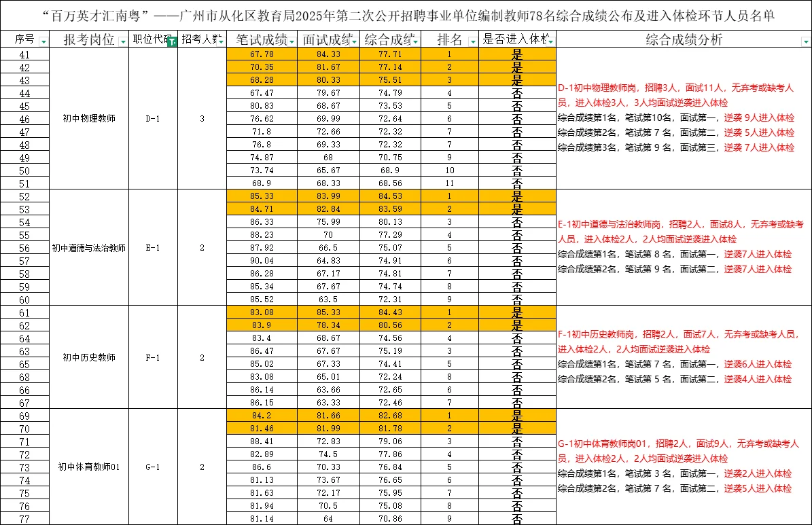Click the written score cell 90.04
This screenshot has height=525, width=812.
click(x=262, y=260)
